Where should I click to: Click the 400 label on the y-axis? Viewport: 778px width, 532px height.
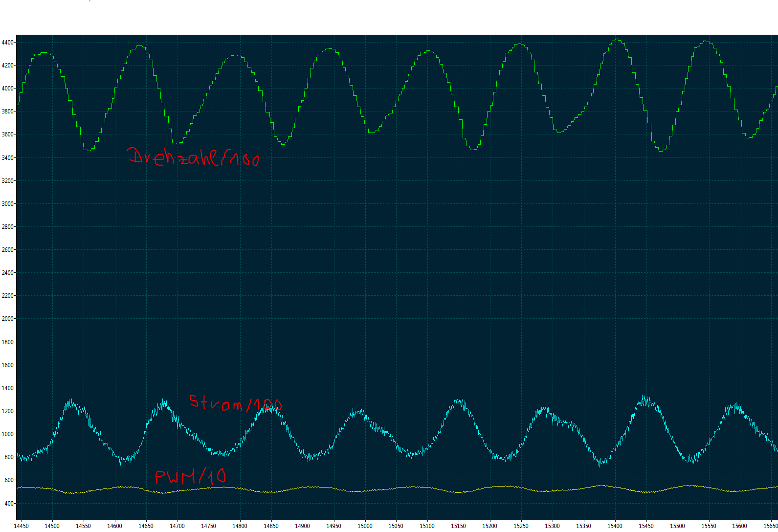click(x=9, y=504)
